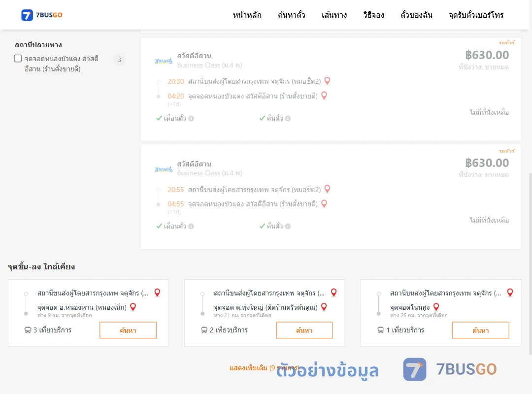Click the 7BUSGO logo in header
Screen dimensions: 532x394
tap(41, 15)
